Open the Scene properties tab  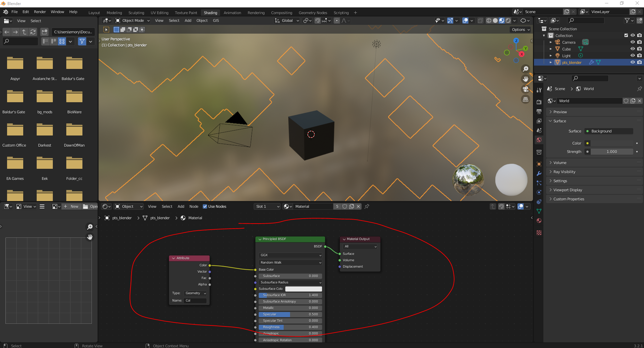pos(539,130)
